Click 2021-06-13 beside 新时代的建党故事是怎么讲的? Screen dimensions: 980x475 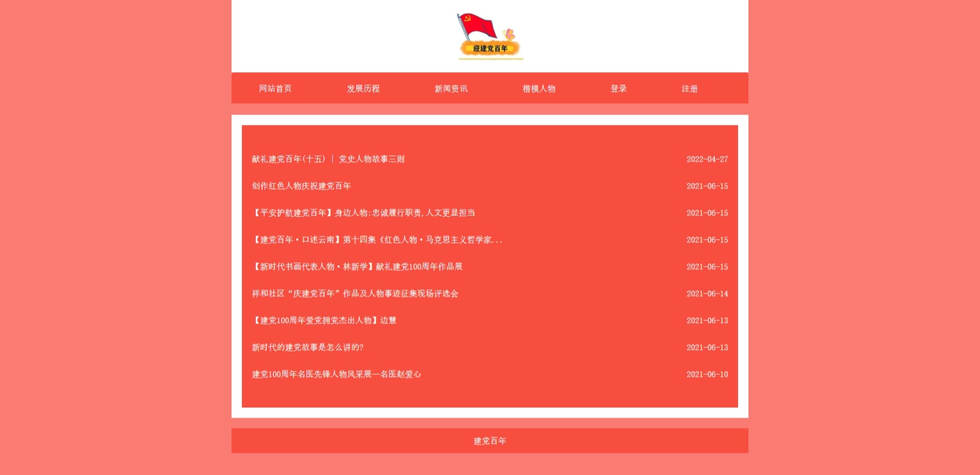pos(707,348)
